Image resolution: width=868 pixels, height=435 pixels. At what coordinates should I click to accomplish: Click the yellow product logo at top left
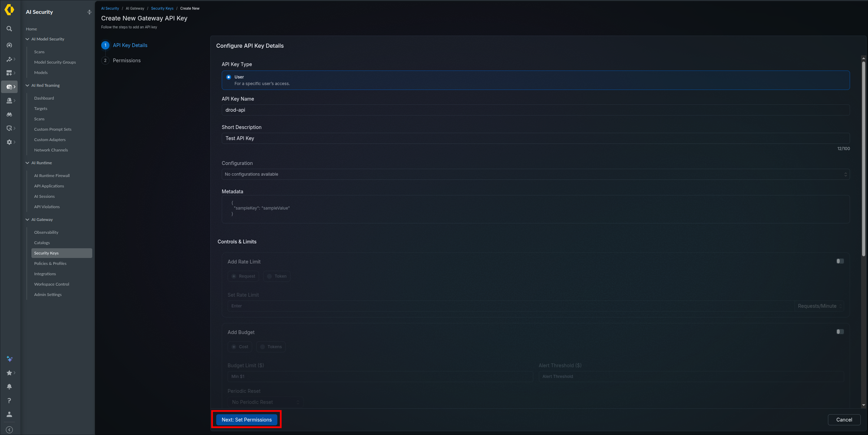click(x=9, y=10)
